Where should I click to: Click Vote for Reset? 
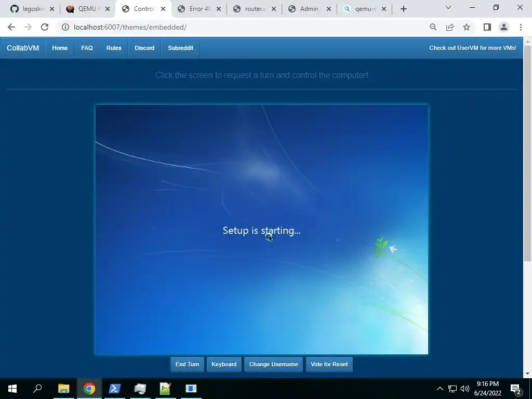pos(329,364)
